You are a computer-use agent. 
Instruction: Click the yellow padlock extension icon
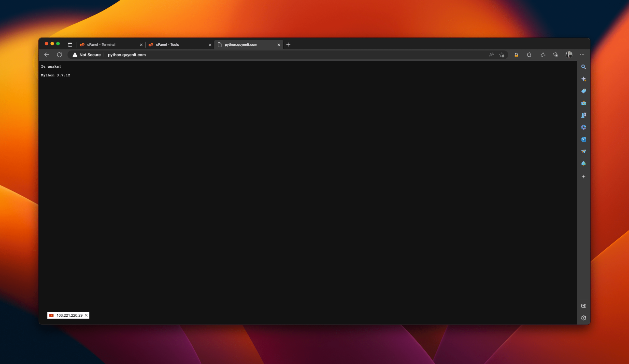516,55
